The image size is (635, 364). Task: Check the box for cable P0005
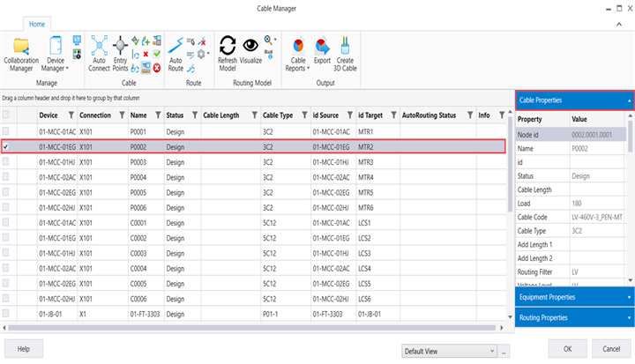tap(5, 192)
